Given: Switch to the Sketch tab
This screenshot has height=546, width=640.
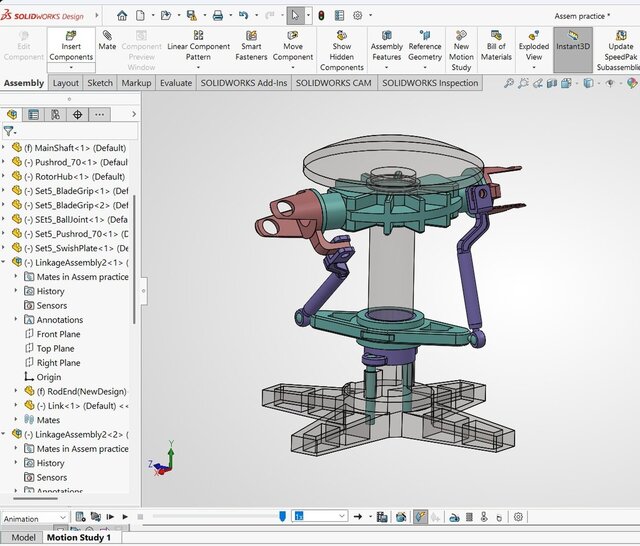Looking at the screenshot, I should point(100,83).
